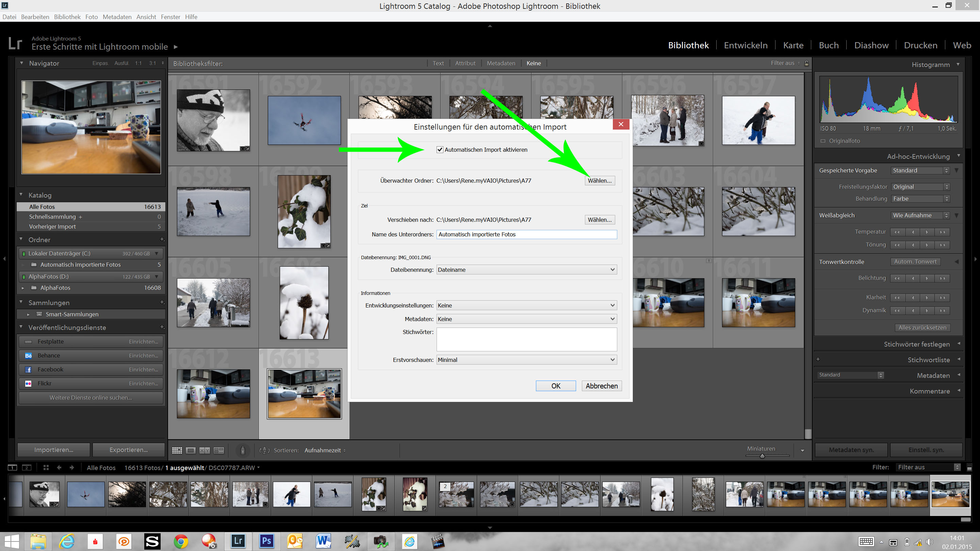Screen dimensions: 980x551
Task: Switch to the Entwickeln module
Action: [746, 45]
